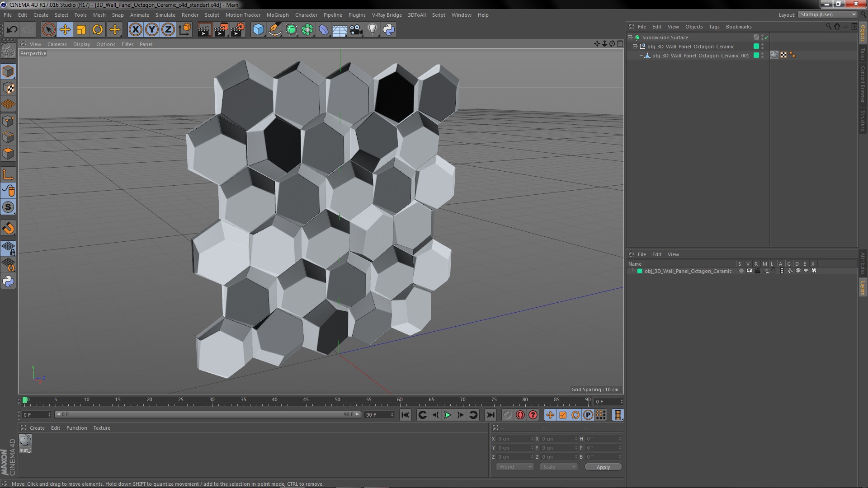
Task: Click the timeline preview range bar
Action: point(208,414)
